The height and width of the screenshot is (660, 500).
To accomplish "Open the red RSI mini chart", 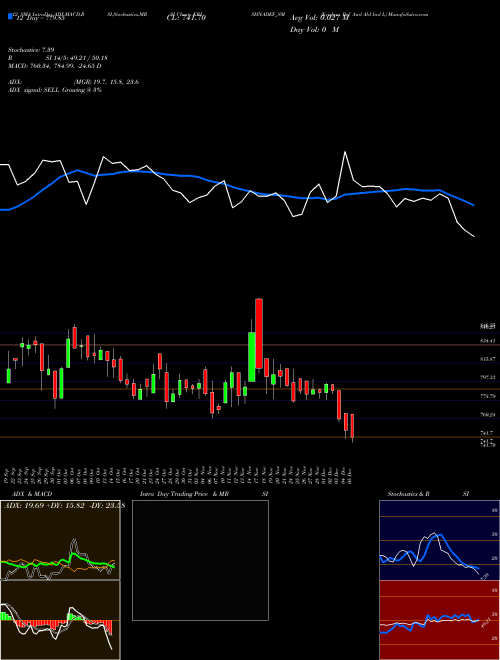I will click(x=439, y=620).
